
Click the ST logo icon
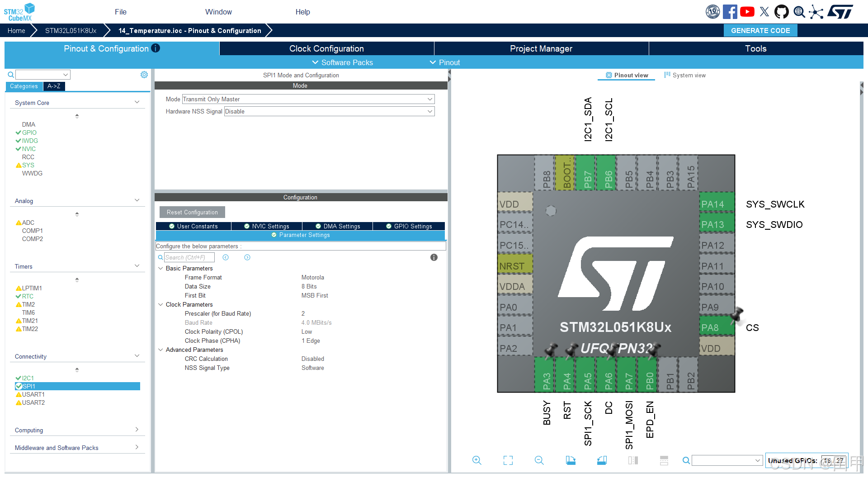point(840,12)
